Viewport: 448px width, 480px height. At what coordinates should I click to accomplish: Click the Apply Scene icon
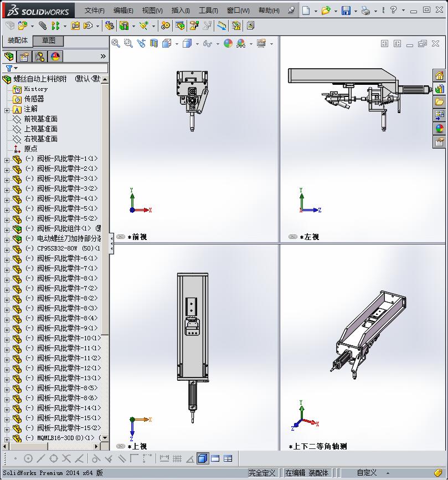pyautogui.click(x=241, y=43)
